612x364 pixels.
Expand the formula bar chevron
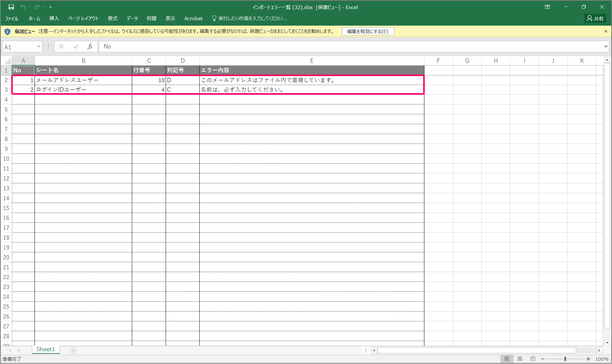pyautogui.click(x=606, y=47)
